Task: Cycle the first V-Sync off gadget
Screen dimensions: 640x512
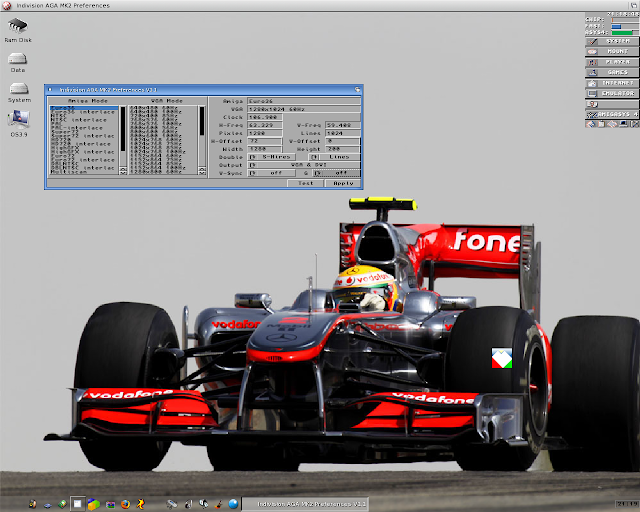Action: point(271,173)
